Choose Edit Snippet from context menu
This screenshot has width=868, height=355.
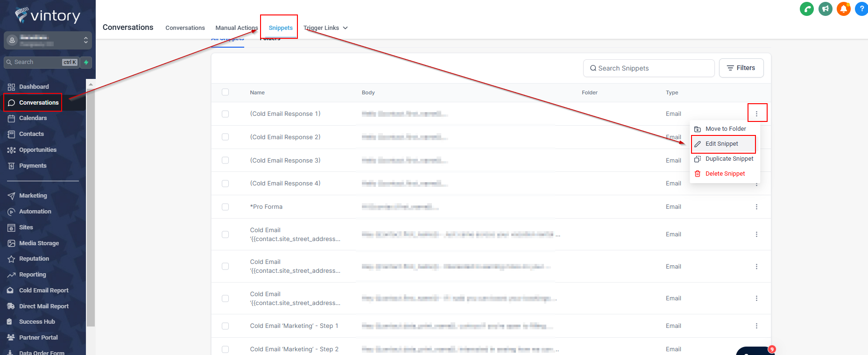721,144
